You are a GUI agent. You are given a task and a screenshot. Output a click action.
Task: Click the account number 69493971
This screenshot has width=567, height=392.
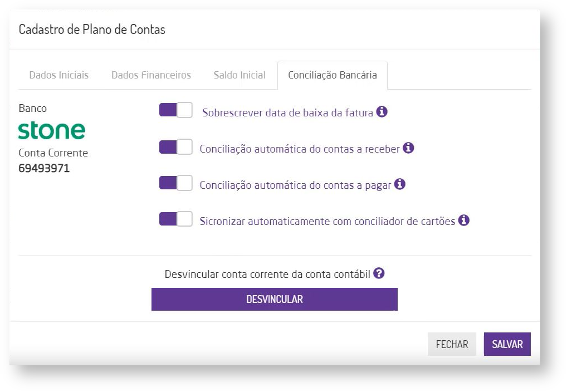[45, 168]
